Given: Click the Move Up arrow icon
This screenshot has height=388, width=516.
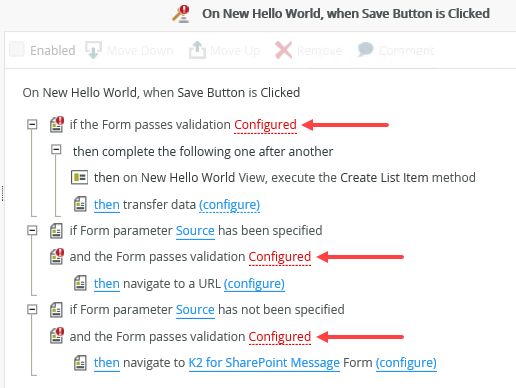Looking at the screenshot, I should [197, 50].
